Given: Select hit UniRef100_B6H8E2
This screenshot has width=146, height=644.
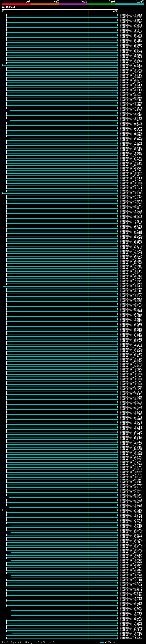Looking at the screenshot, I should click(x=131, y=299).
